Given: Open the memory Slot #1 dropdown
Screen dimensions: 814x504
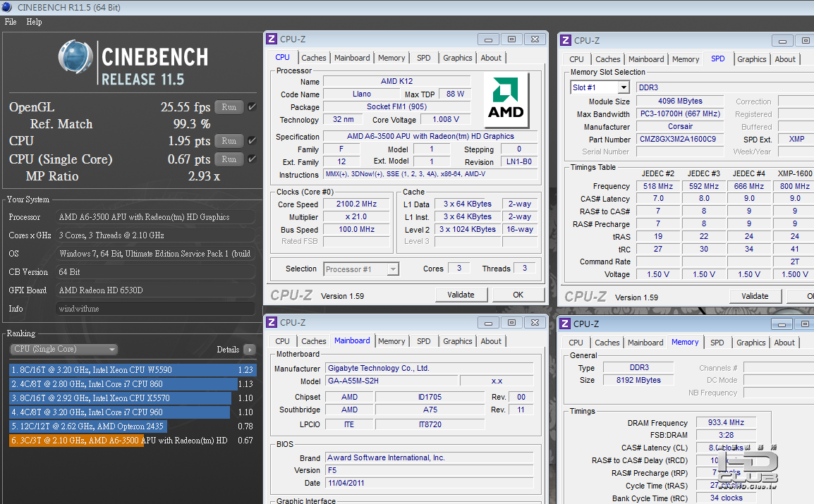Looking at the screenshot, I should point(600,87).
